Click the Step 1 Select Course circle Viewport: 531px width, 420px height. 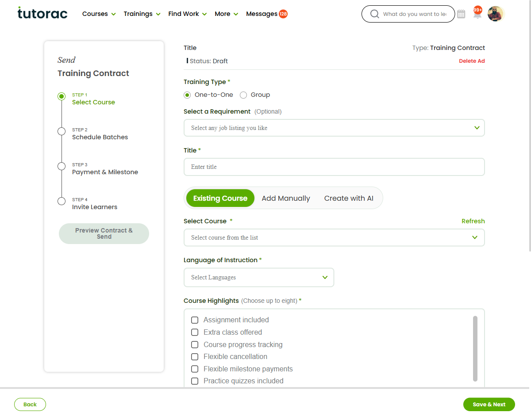pyautogui.click(x=62, y=96)
